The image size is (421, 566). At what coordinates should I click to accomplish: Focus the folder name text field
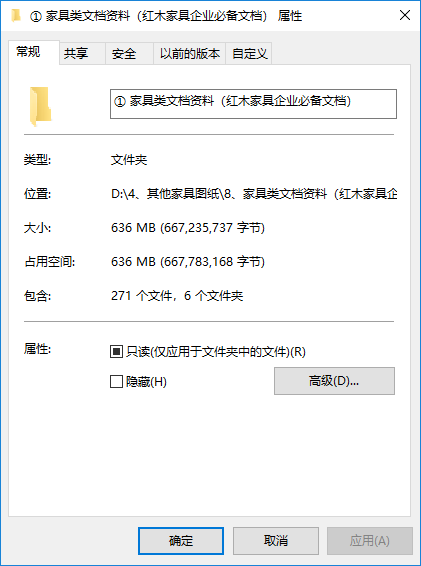pos(253,104)
